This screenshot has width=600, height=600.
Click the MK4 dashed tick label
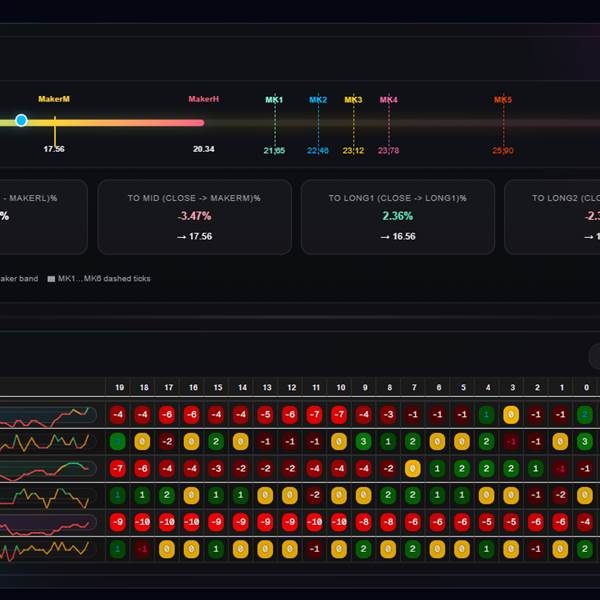[388, 100]
